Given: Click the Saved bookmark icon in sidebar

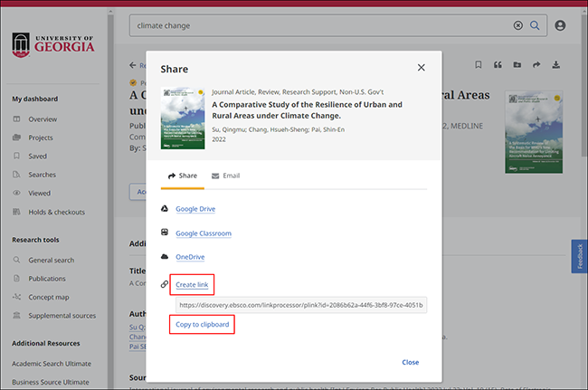Looking at the screenshot, I should click(16, 156).
